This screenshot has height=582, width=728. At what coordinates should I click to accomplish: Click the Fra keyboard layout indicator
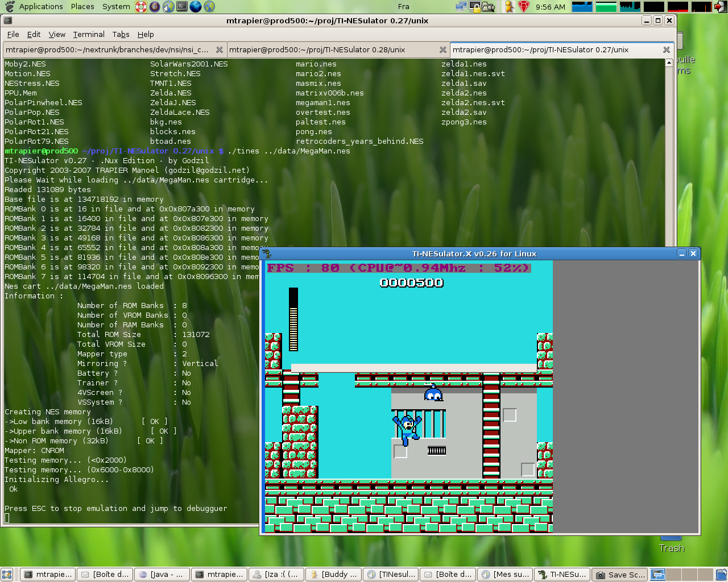coord(403,7)
